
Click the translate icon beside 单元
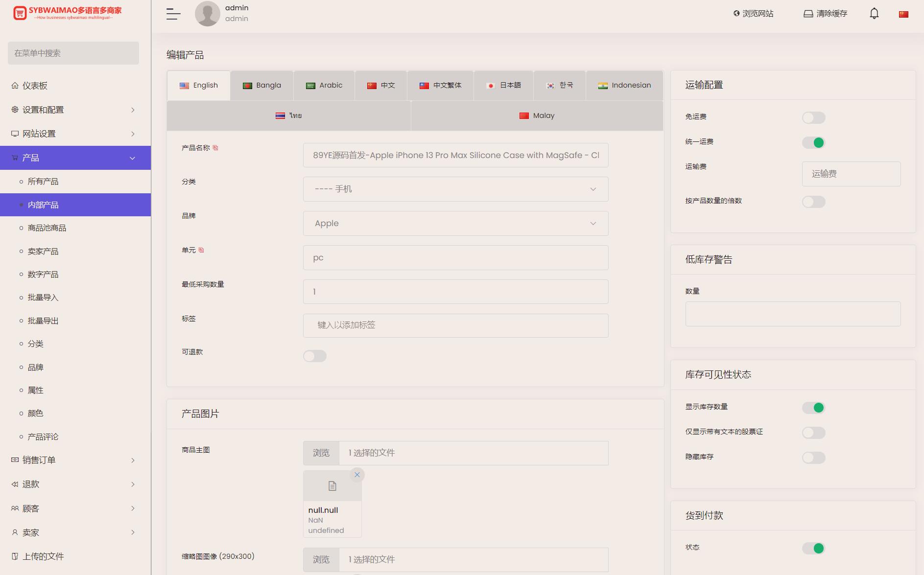tap(201, 250)
